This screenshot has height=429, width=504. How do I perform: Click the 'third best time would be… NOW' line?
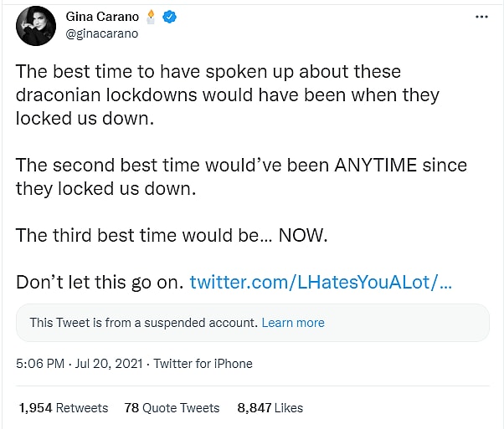[x=172, y=235]
